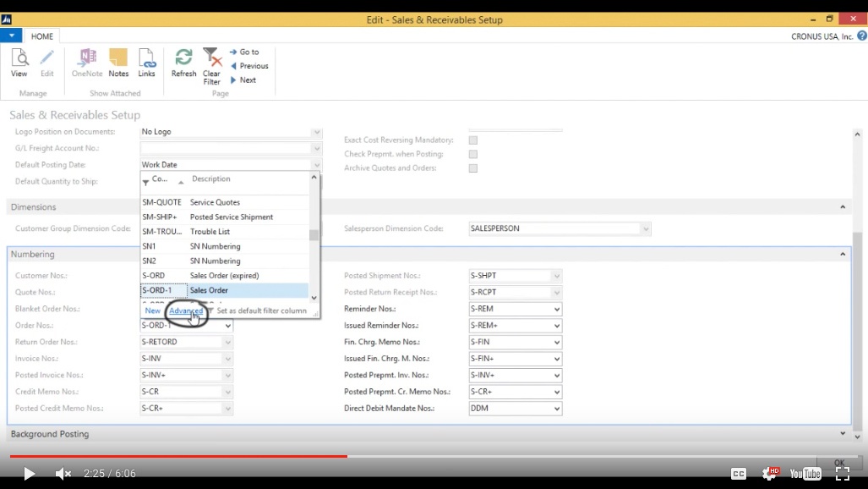
Task: Collapse the Numbering section chevron
Action: click(842, 254)
